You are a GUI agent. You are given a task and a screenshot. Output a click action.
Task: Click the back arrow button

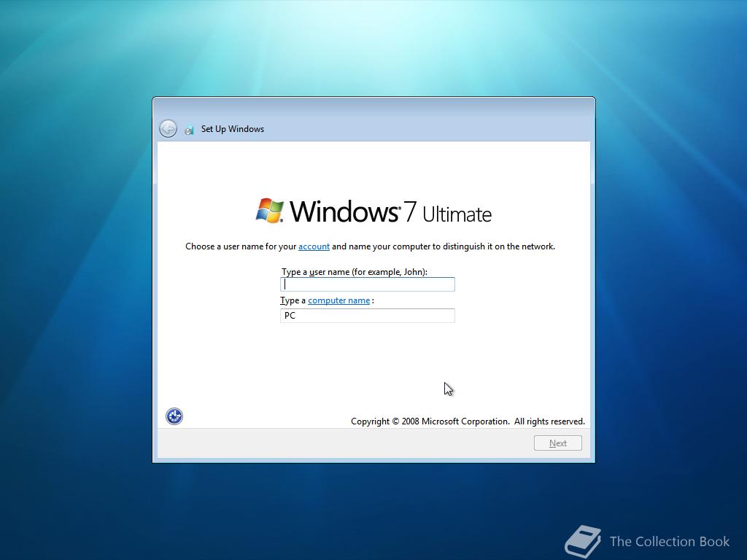tap(168, 128)
